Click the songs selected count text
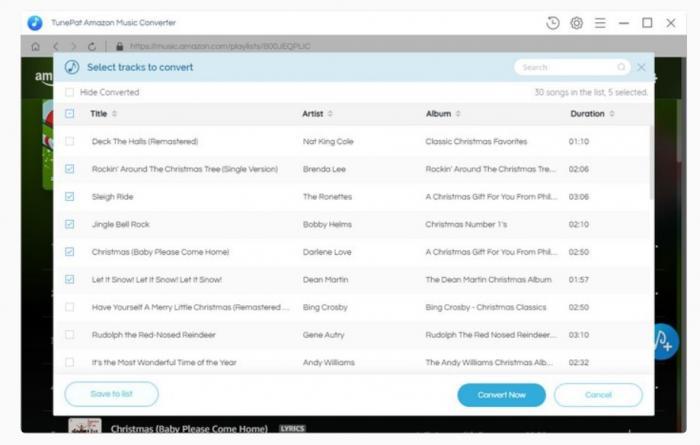This screenshot has height=445, width=700. pyautogui.click(x=591, y=92)
